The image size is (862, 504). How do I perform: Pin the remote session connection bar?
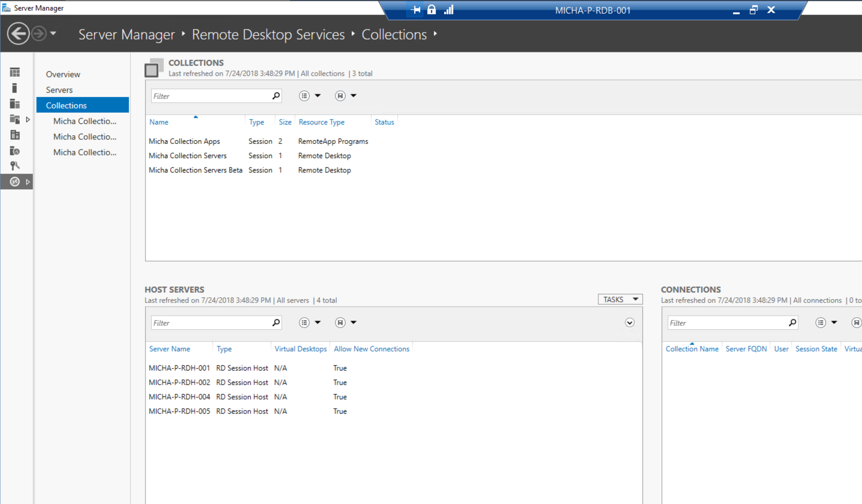(415, 10)
